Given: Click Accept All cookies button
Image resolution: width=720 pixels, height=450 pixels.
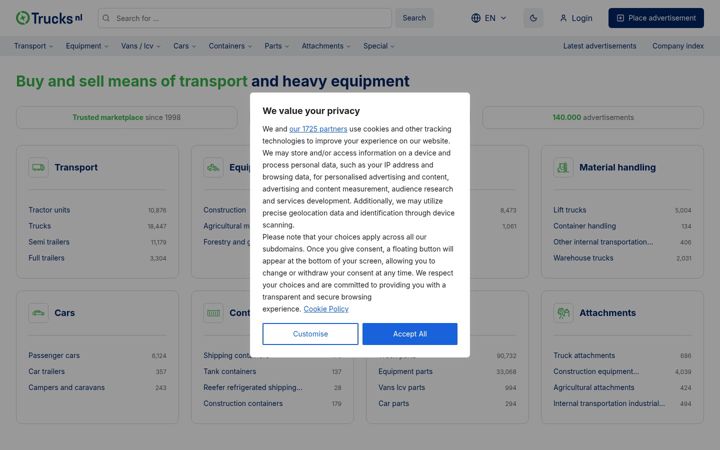Looking at the screenshot, I should pos(410,334).
